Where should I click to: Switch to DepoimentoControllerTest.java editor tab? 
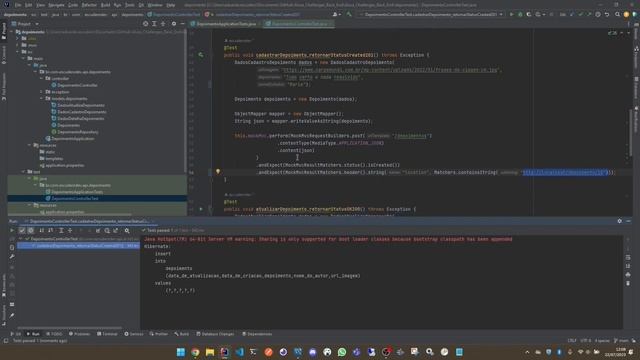point(298,24)
